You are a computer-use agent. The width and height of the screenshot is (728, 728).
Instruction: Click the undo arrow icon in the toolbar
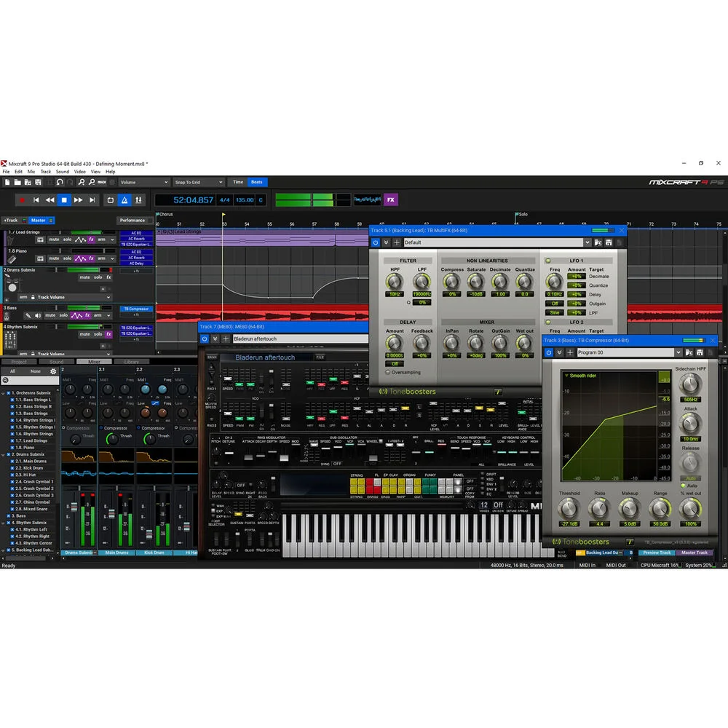click(59, 182)
